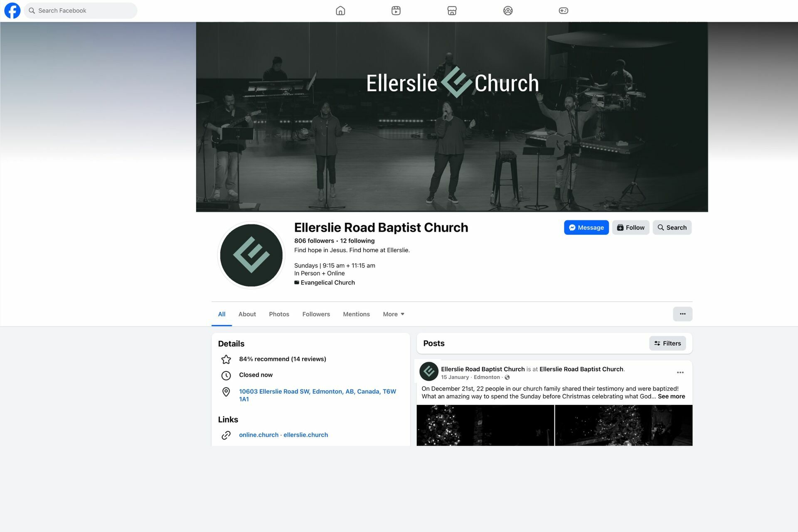Follow the Ellerslie Road Baptist Church page
This screenshot has width=798, height=532.
(631, 227)
